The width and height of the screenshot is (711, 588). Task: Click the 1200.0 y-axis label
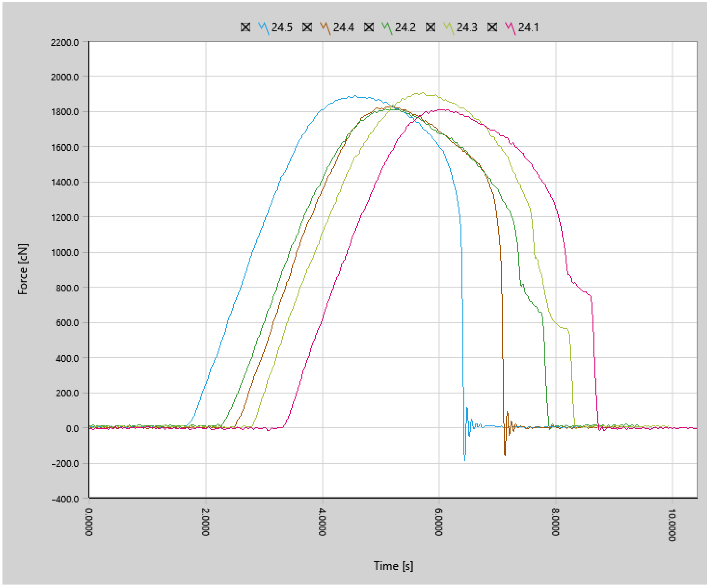coord(65,218)
